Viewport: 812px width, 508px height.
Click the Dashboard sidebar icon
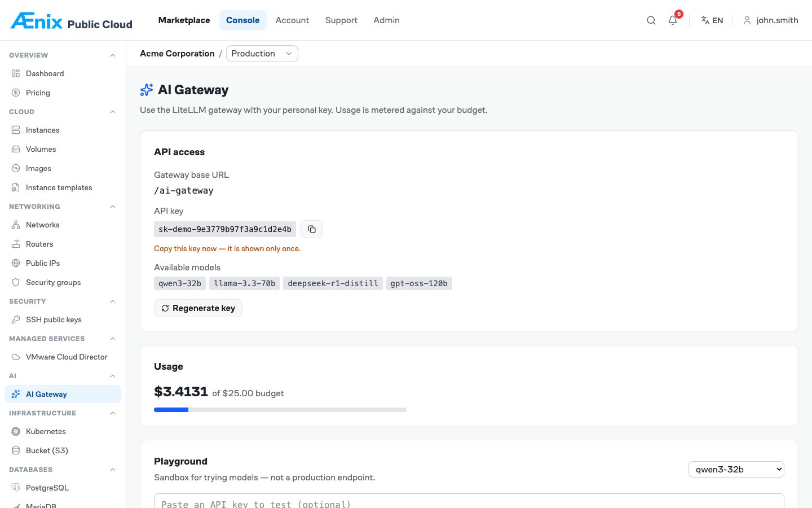[x=16, y=73]
